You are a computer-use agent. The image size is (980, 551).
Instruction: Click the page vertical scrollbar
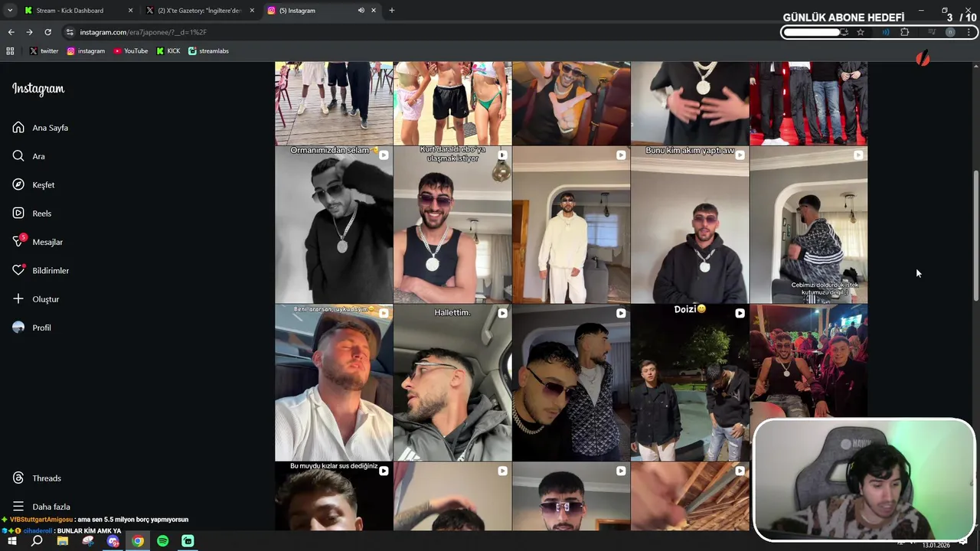975,236
